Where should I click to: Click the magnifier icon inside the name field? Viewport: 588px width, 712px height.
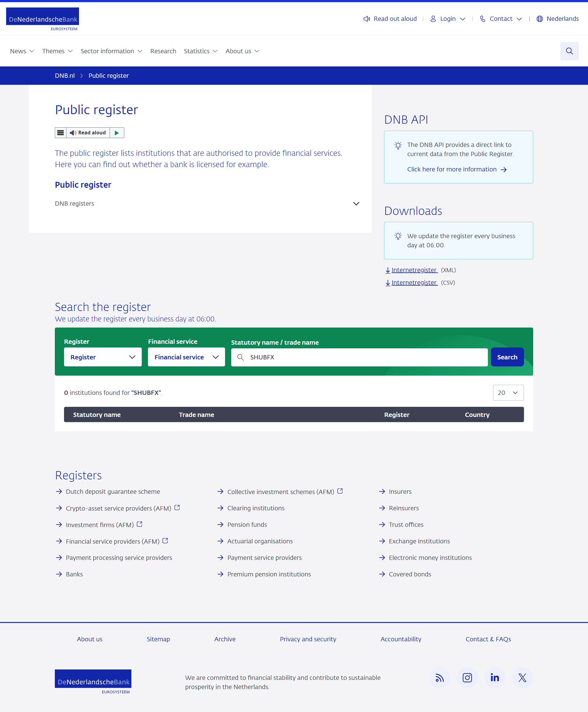[240, 357]
